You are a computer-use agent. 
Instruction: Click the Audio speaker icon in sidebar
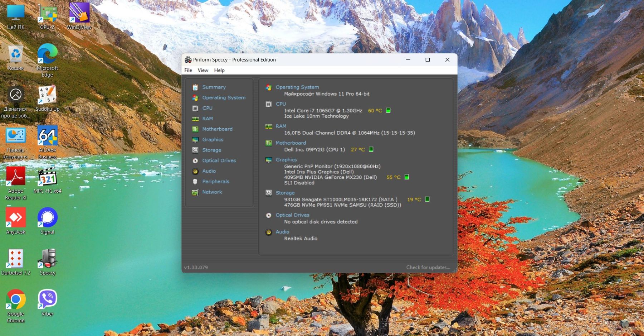195,171
